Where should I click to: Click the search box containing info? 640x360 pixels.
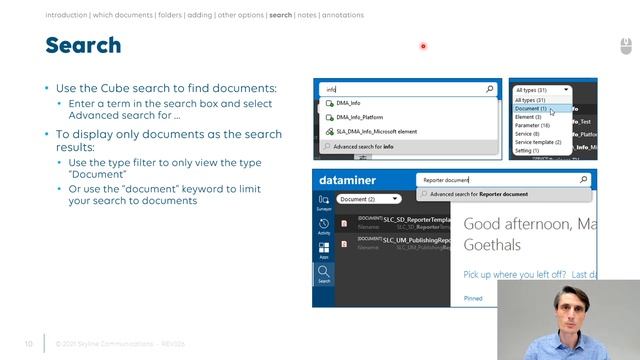(407, 89)
